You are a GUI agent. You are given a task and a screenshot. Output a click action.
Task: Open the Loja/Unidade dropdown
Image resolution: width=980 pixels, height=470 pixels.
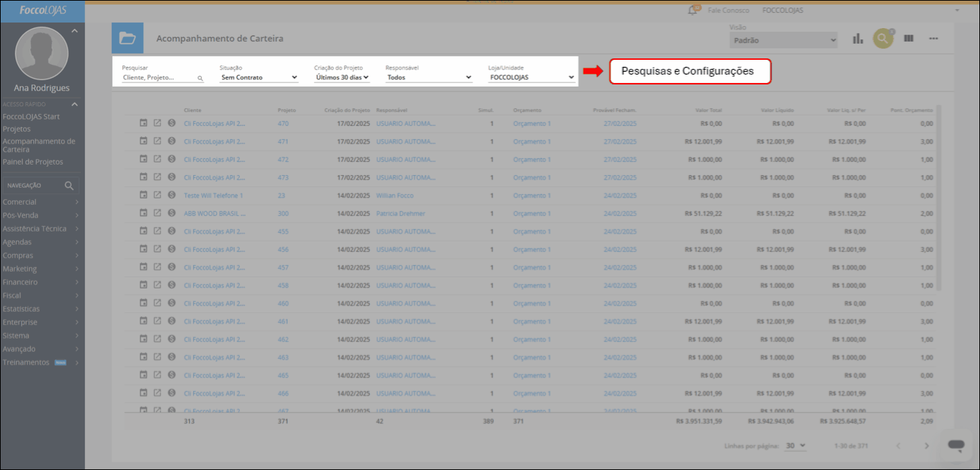532,77
